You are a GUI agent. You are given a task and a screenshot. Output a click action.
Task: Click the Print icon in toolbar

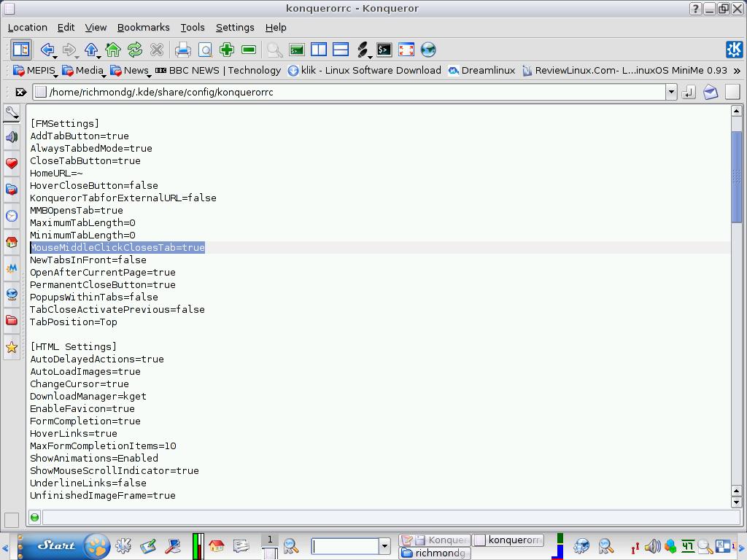coord(182,50)
